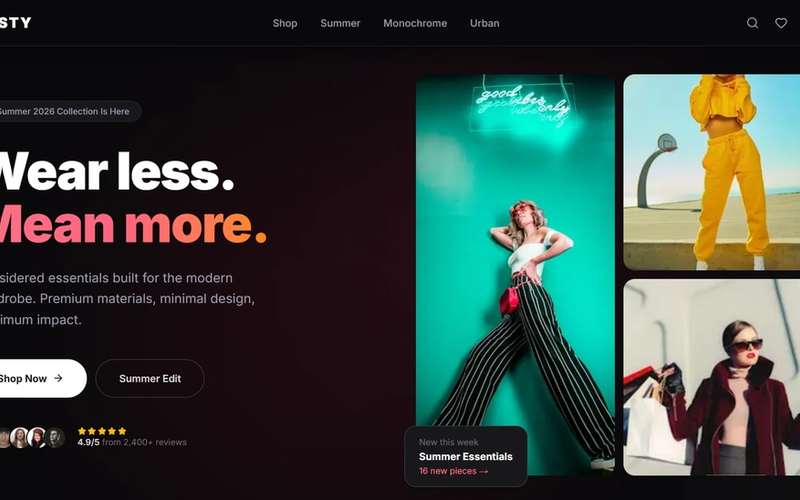Click the Premium materials description paragraph
The width and height of the screenshot is (800, 500).
click(127, 299)
